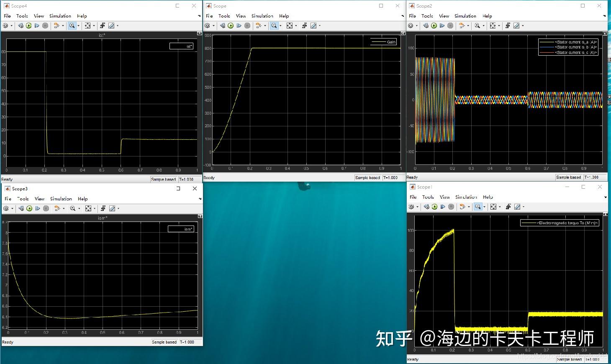Toggle the Zoom tool in Scope window
This screenshot has height=364, width=611.
pyautogui.click(x=274, y=26)
